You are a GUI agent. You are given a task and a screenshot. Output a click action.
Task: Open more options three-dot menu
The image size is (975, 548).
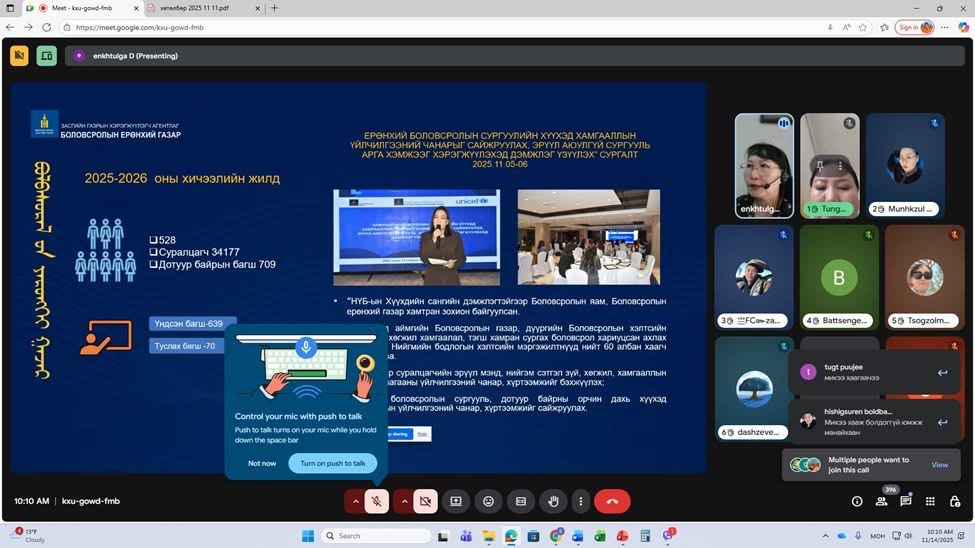pyautogui.click(x=580, y=501)
